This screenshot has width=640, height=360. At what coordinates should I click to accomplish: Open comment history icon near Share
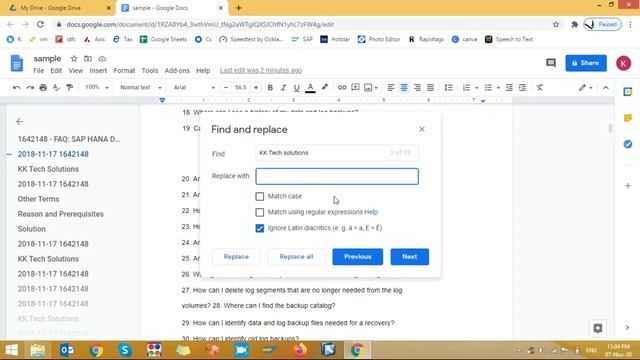[551, 63]
